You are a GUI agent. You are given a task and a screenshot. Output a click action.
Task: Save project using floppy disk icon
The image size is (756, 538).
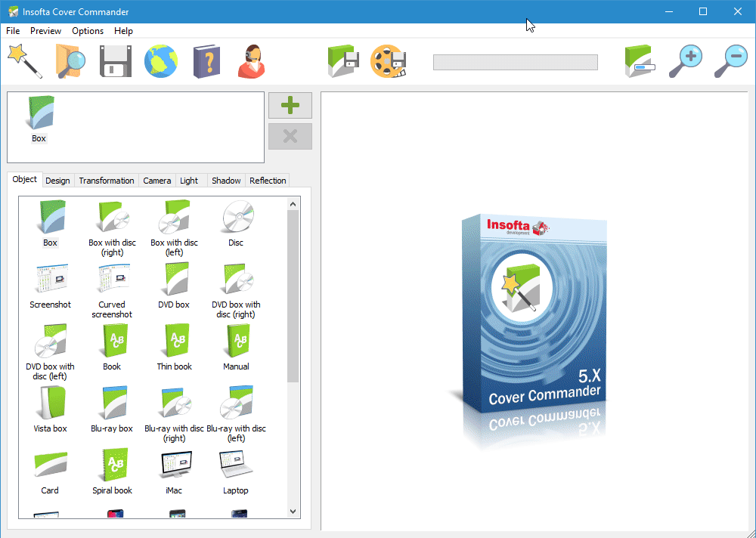click(115, 61)
